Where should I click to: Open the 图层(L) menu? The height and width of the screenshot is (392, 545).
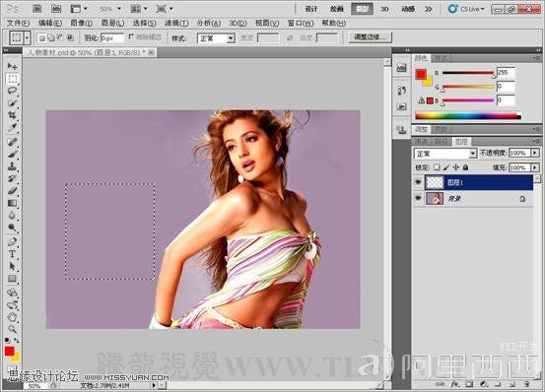[113, 23]
